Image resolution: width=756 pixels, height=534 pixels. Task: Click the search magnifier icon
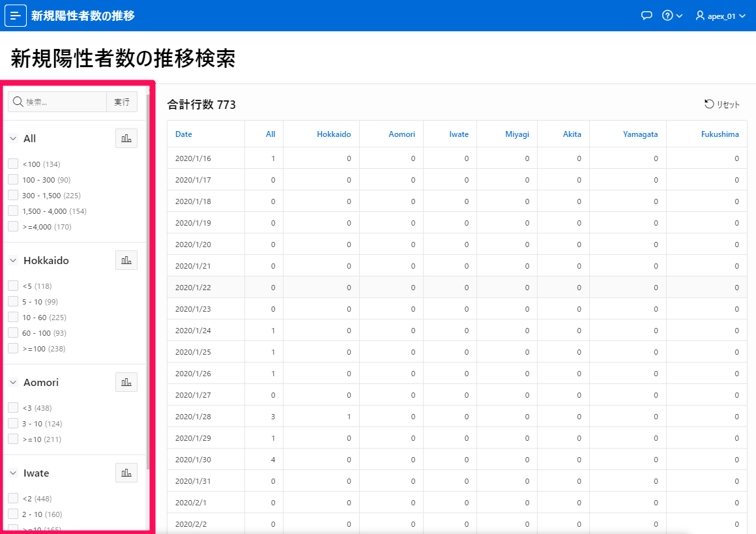coord(18,102)
